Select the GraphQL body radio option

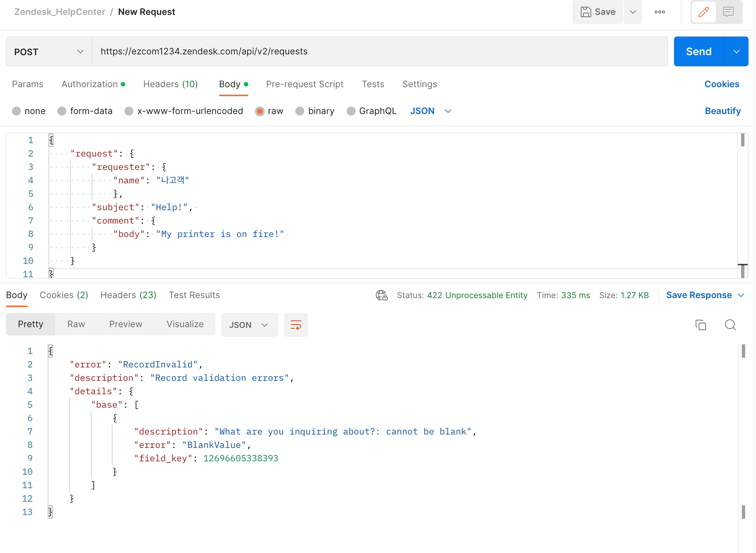tap(351, 111)
